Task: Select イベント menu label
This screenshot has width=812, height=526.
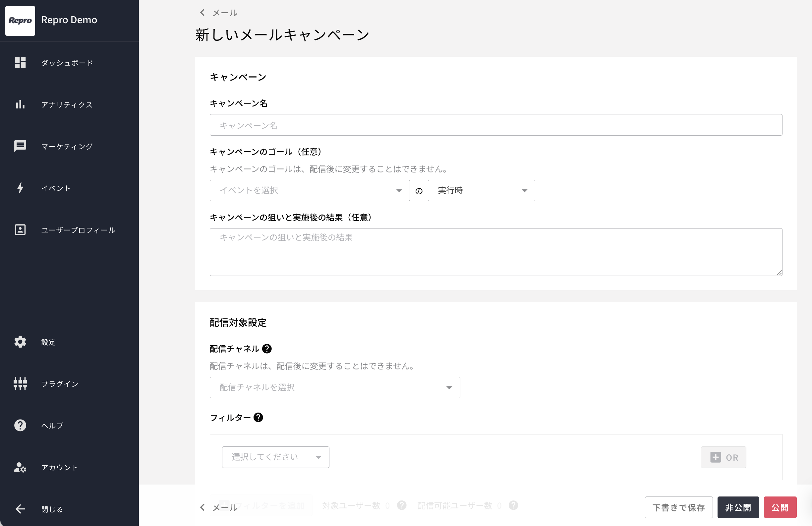Action: pyautogui.click(x=56, y=188)
